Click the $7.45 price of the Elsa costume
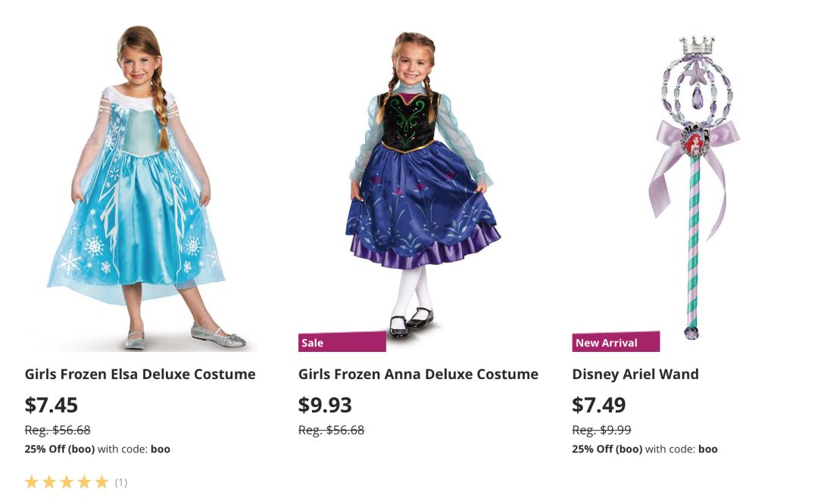Image resolution: width=818 pixels, height=504 pixels. click(52, 405)
